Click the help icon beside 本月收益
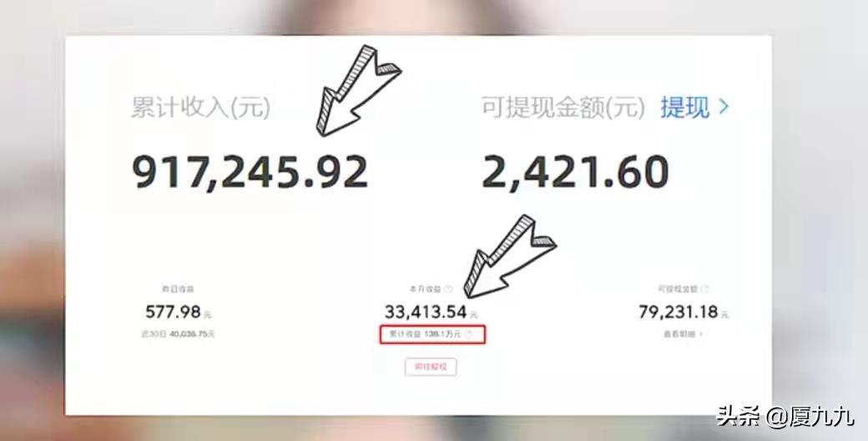 (x=449, y=289)
